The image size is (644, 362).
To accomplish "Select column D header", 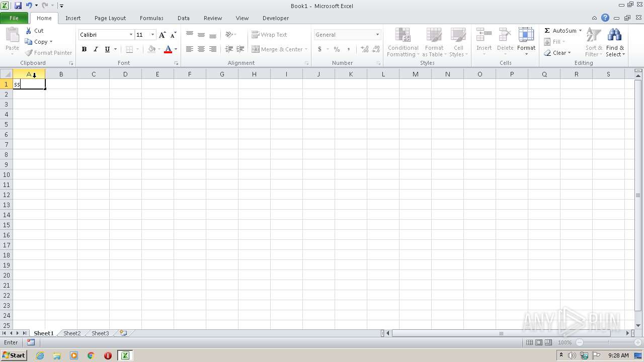I will [125, 74].
